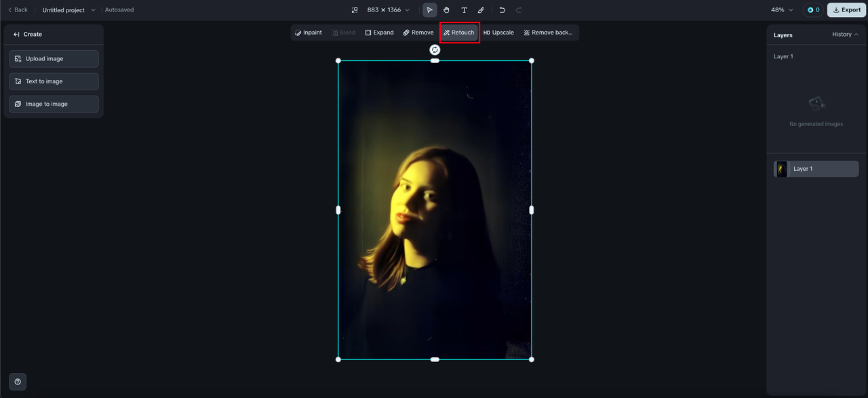Open the 883 × 1366 canvas size dropdown

pyautogui.click(x=388, y=10)
